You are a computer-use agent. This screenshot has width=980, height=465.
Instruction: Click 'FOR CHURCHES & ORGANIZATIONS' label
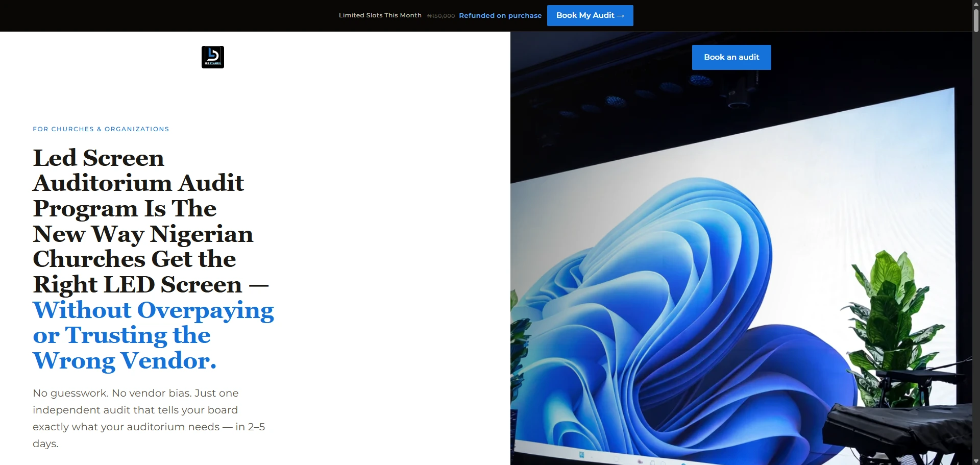coord(101,129)
